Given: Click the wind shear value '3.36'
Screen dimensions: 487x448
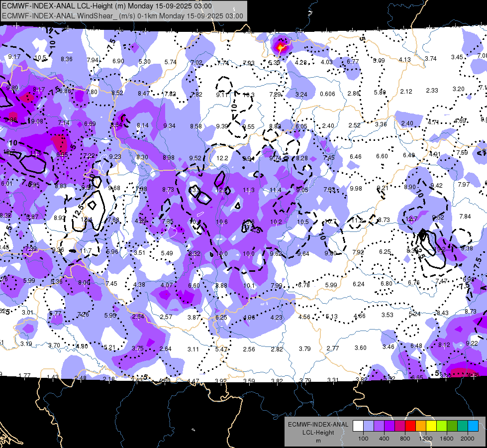Looking at the screenshot, I should coord(381,124).
